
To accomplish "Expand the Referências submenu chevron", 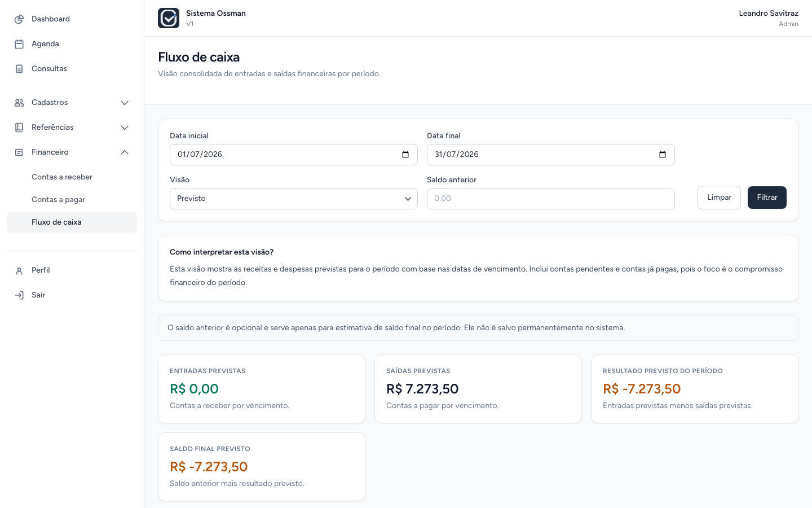I will (x=125, y=128).
